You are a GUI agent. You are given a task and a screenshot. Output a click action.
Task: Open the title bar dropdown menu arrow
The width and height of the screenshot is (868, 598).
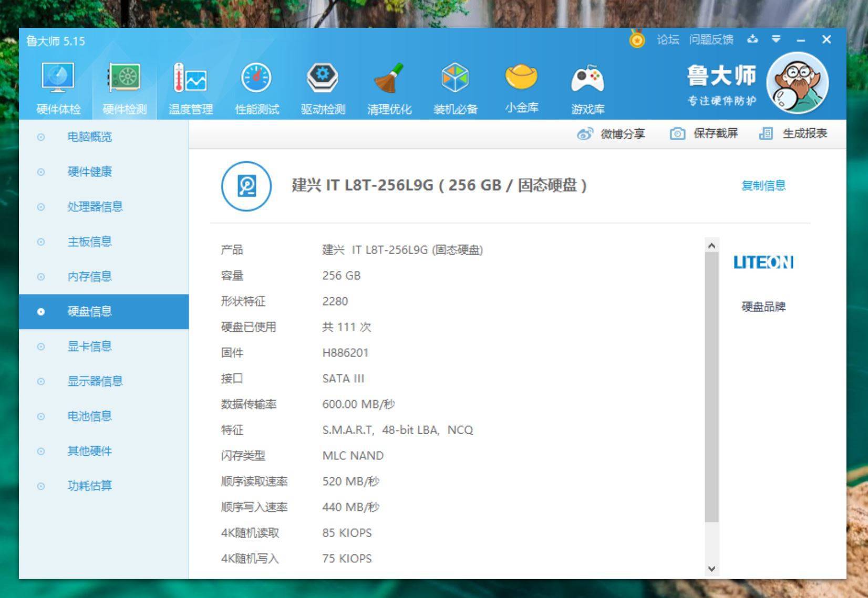coord(776,39)
